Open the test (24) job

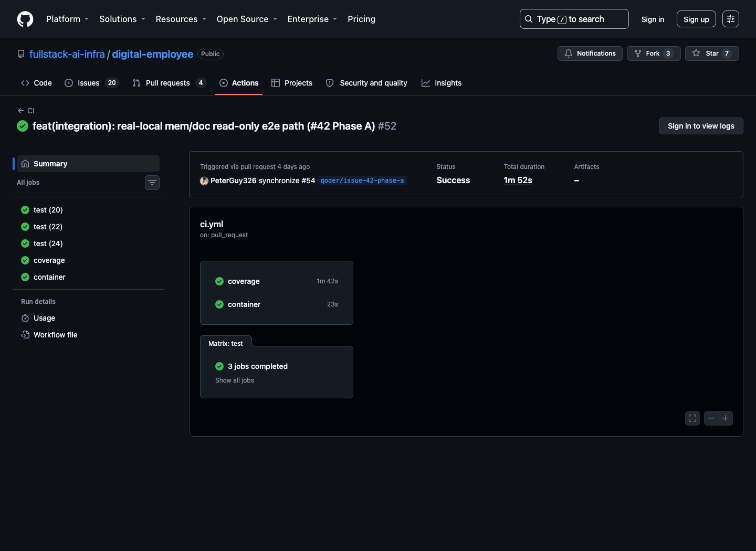(x=88, y=243)
